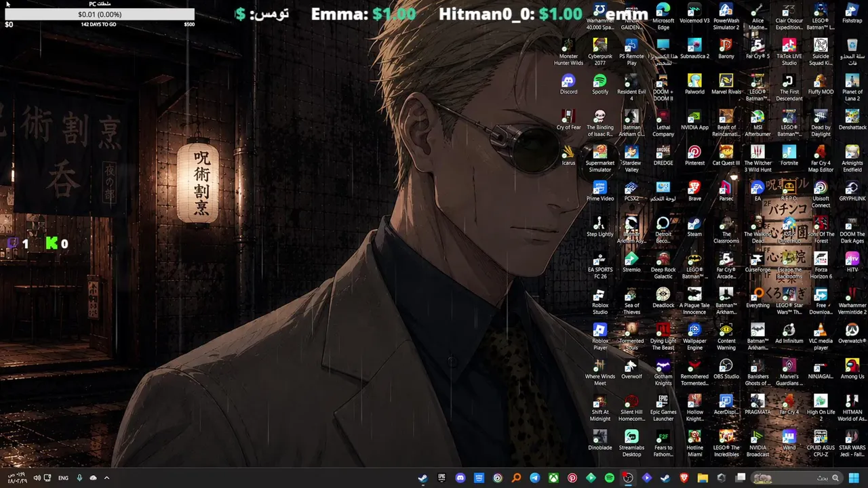Select the Fishstrap desktop icon
Viewport: 868px width, 488px height.
pos(852,13)
